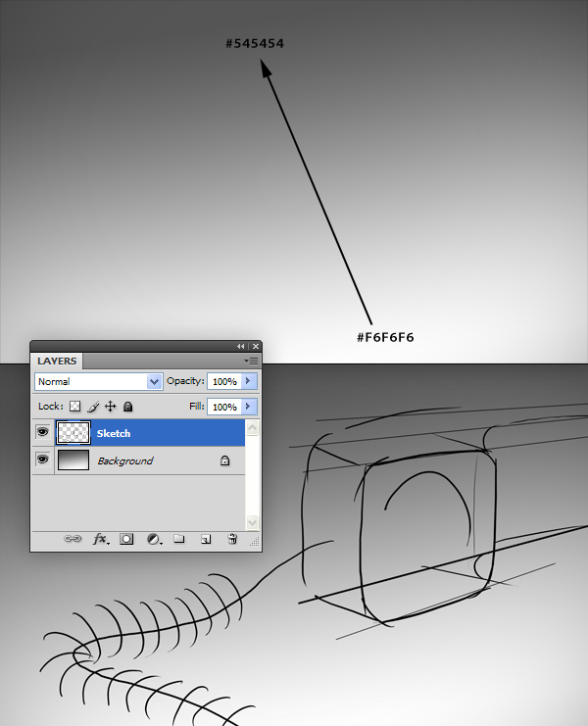
Task: Click the layers list scroll down arrow
Action: (252, 522)
